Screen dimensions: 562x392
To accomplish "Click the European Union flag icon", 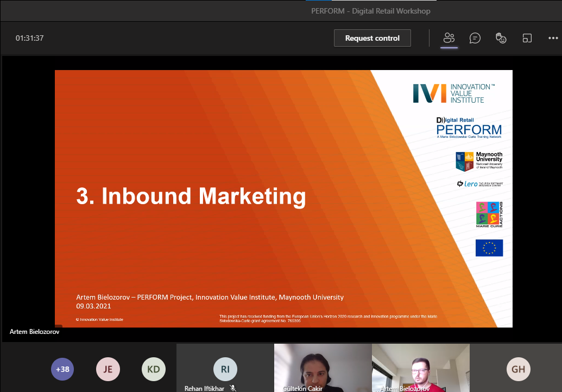I will pos(489,248).
